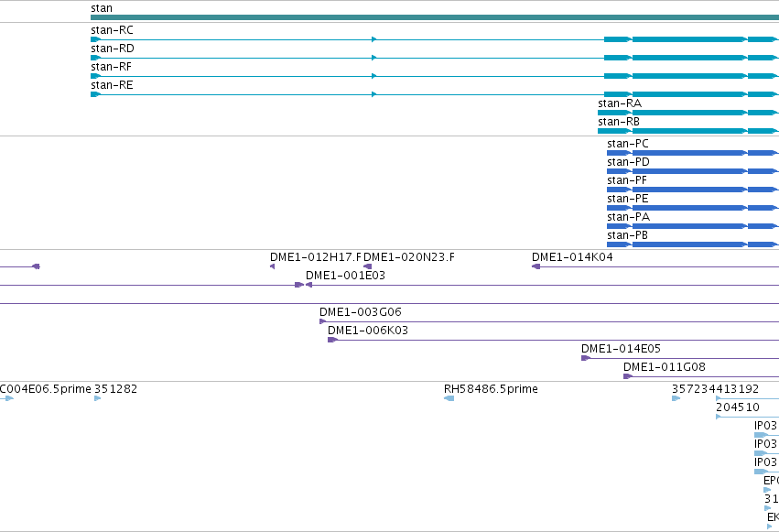Viewport: 779px width, 532px height.
Task: Select the stan-PE protein label
Action: click(x=627, y=199)
